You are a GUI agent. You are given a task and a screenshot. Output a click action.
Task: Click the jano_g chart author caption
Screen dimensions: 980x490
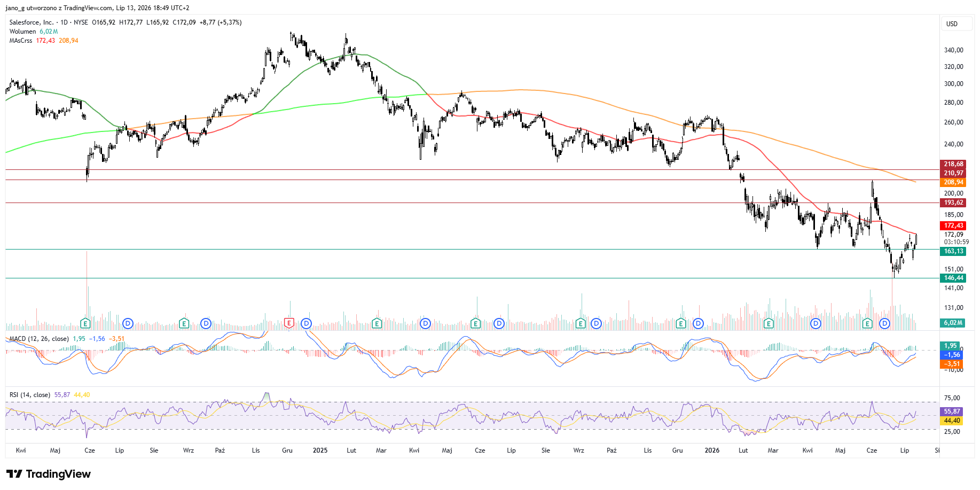[97, 8]
